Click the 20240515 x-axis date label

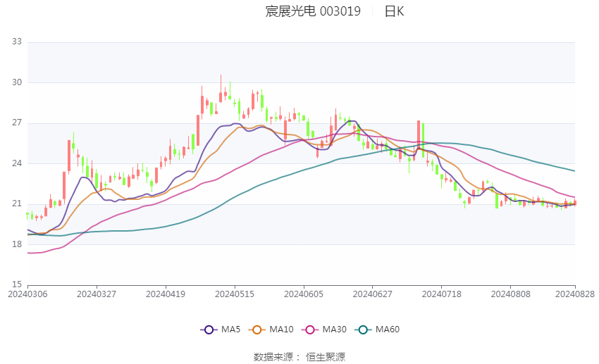[x=235, y=294]
